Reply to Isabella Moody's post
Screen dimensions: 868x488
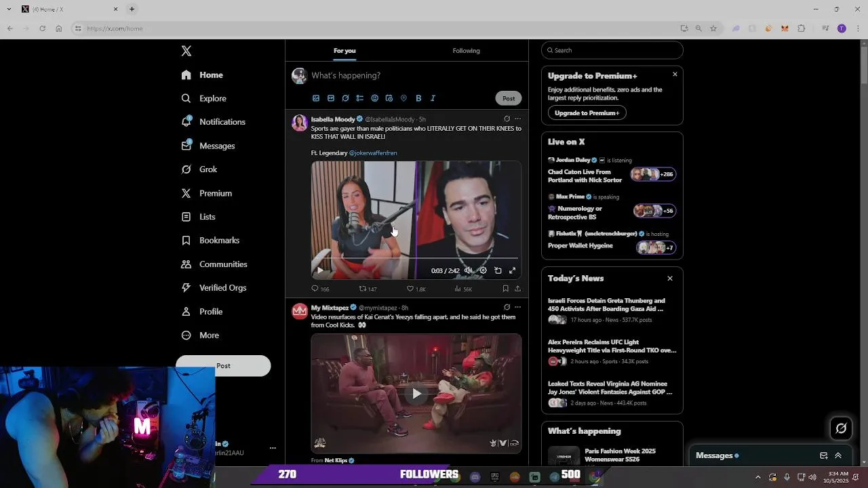(x=320, y=289)
